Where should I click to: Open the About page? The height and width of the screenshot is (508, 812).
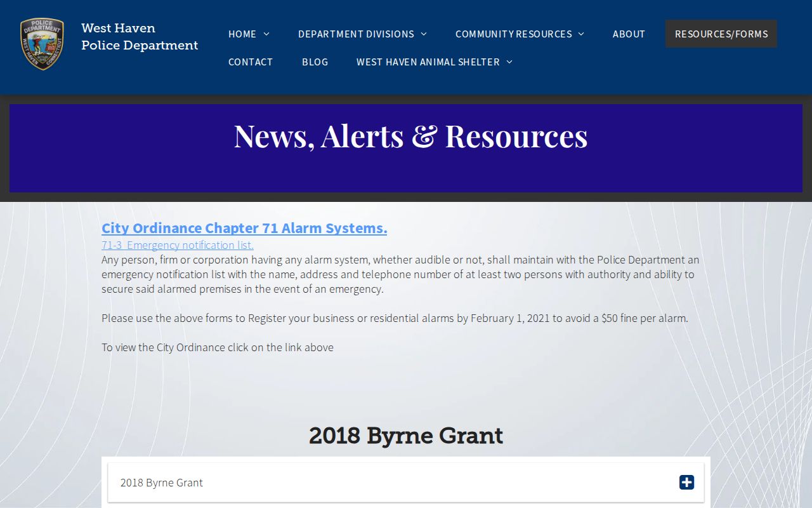(629, 34)
